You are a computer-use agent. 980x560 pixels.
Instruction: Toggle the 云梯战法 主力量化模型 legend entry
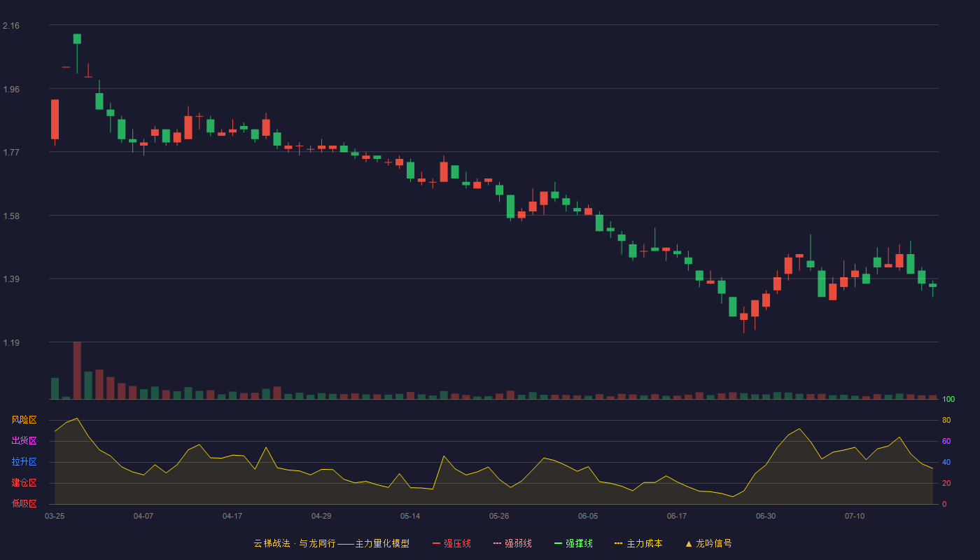pos(331,543)
